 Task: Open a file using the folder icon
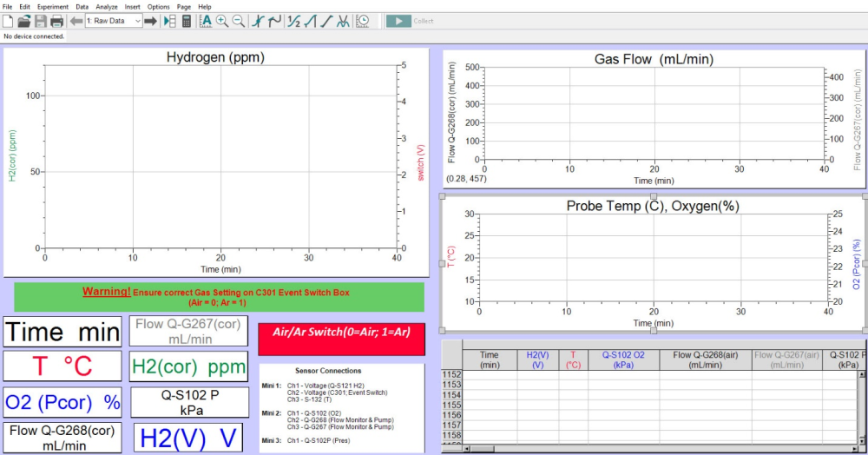point(23,21)
